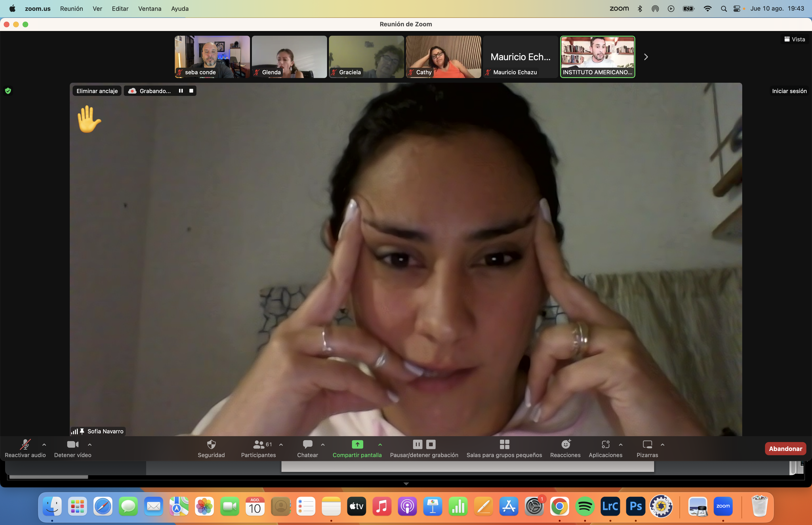Pause recording in the Grabando indicator
Viewport: 812px width, 525px height.
(181, 91)
